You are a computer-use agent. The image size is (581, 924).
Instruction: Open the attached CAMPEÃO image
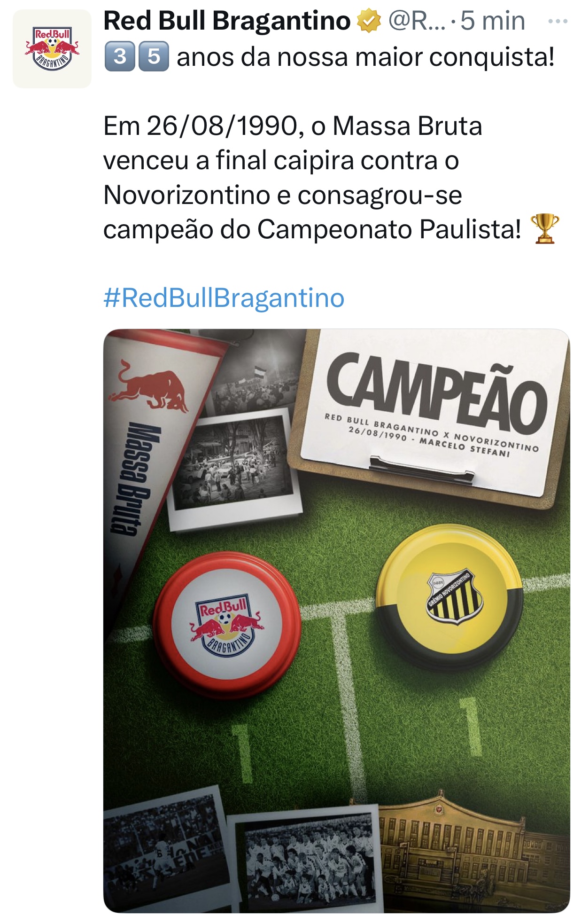pos(336,621)
